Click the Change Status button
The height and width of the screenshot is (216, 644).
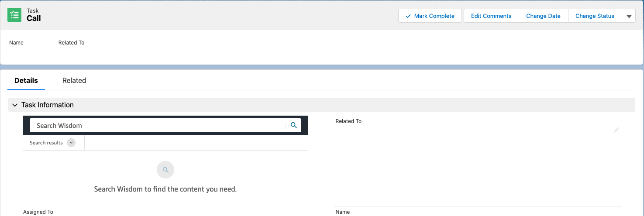click(x=595, y=16)
